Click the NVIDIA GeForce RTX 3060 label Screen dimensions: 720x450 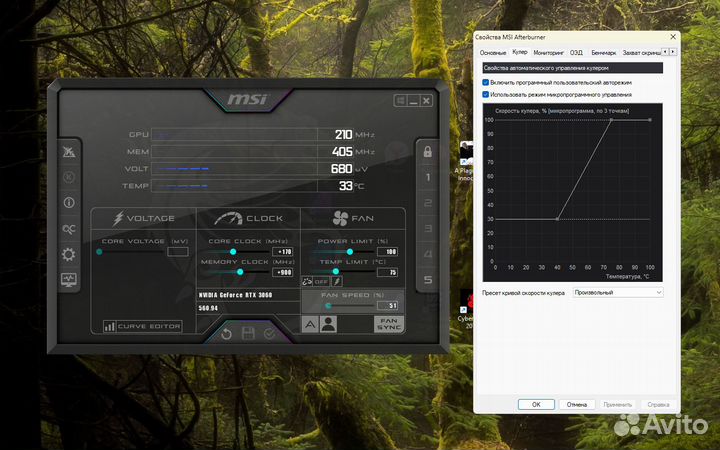click(235, 295)
